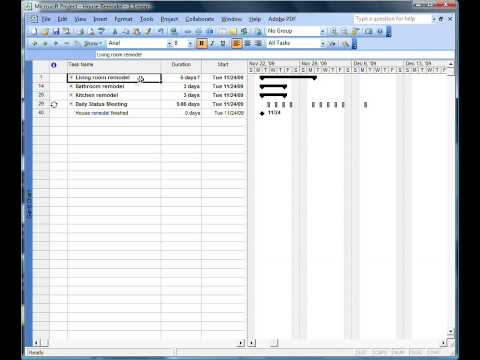
Task: Click the Link Tasks icon
Action: click(x=188, y=31)
